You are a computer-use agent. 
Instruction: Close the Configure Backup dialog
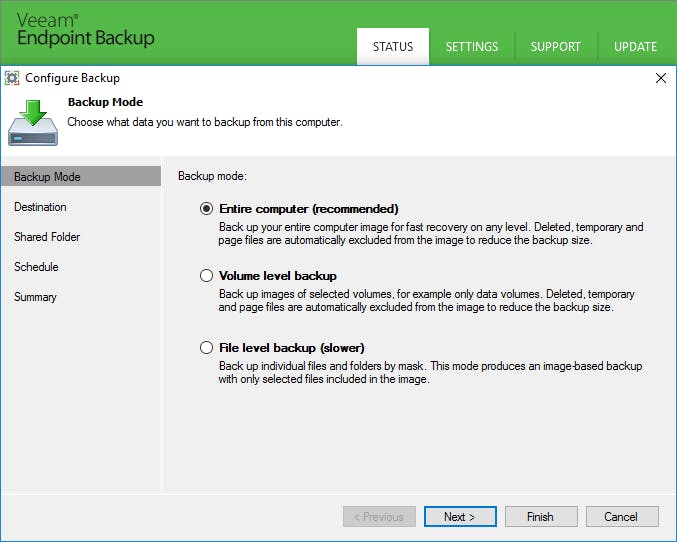pyautogui.click(x=660, y=78)
